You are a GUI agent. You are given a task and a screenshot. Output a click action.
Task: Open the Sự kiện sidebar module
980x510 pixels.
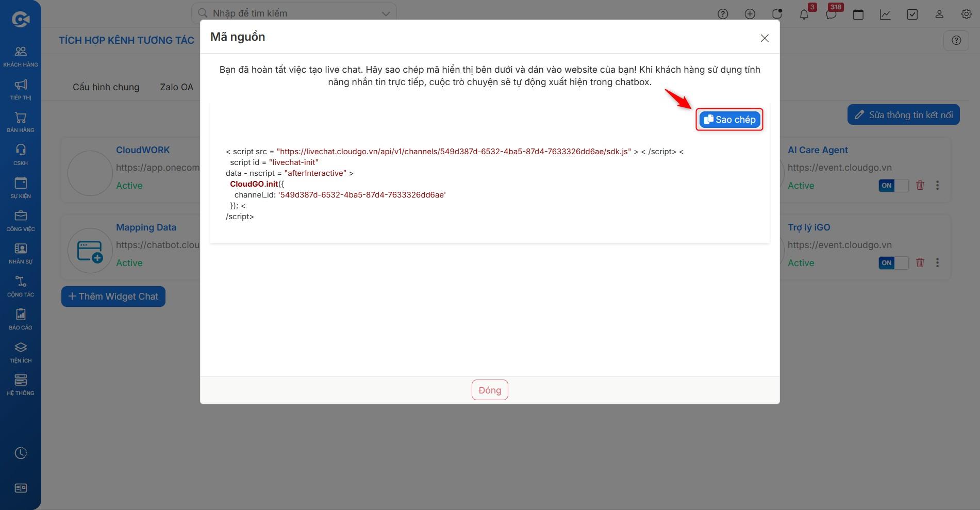pos(21,188)
